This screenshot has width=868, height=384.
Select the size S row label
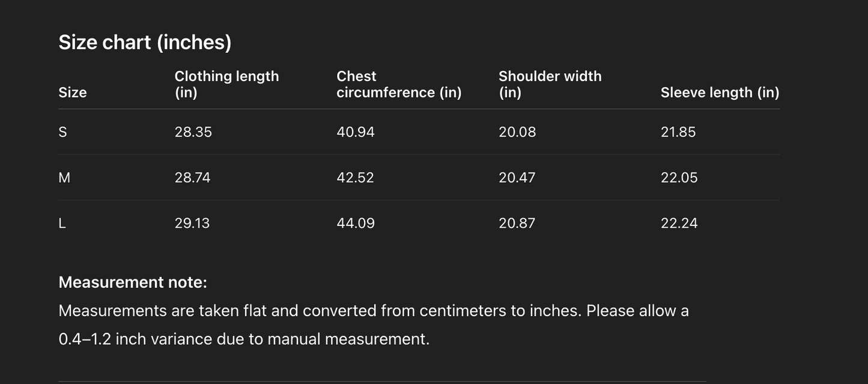[63, 132]
